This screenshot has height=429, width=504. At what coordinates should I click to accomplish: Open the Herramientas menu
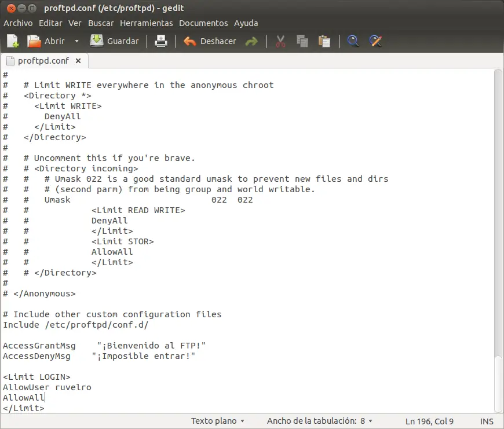point(146,23)
